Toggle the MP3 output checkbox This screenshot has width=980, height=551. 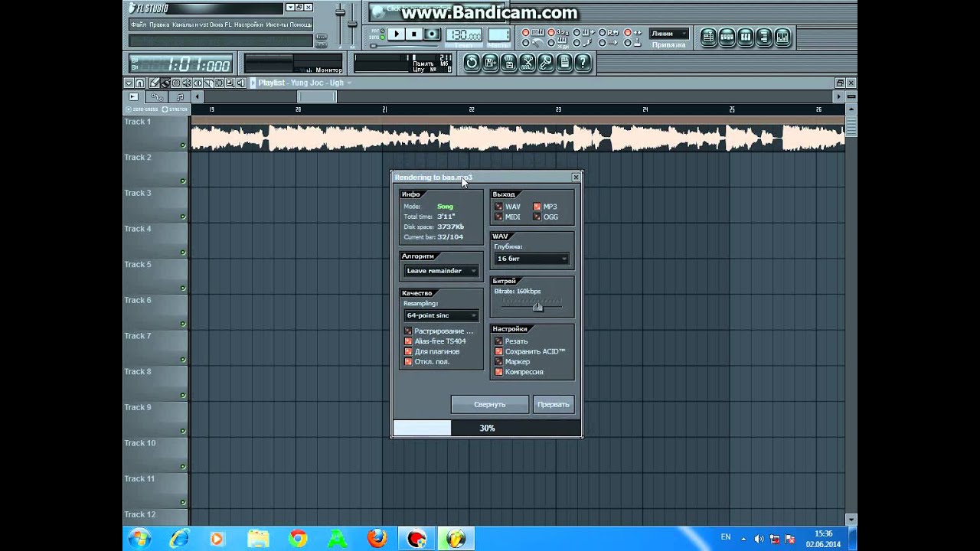(x=537, y=207)
